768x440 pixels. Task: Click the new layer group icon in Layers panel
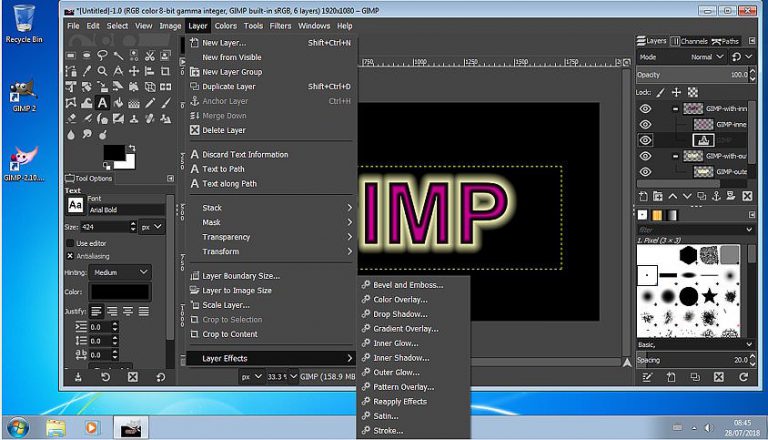(658, 196)
